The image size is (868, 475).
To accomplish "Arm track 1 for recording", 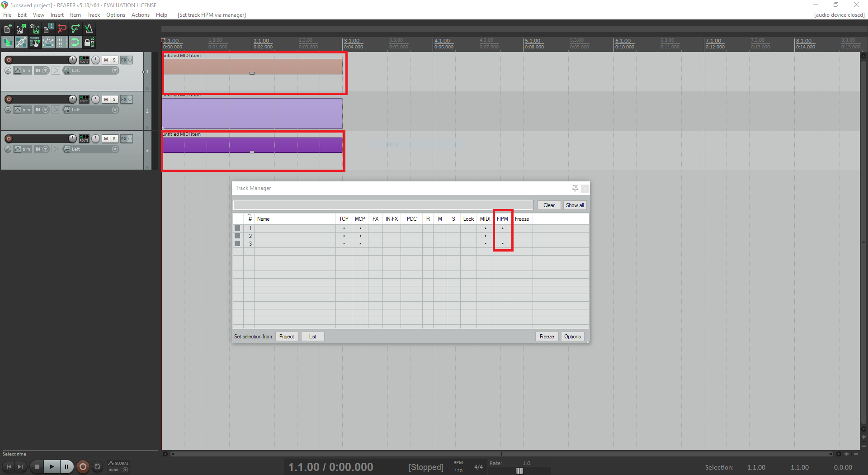I will [x=9, y=60].
